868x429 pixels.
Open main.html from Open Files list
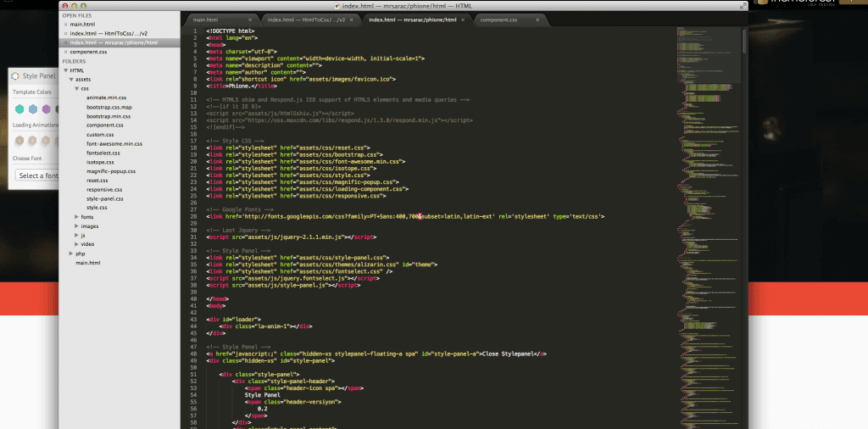click(x=82, y=25)
